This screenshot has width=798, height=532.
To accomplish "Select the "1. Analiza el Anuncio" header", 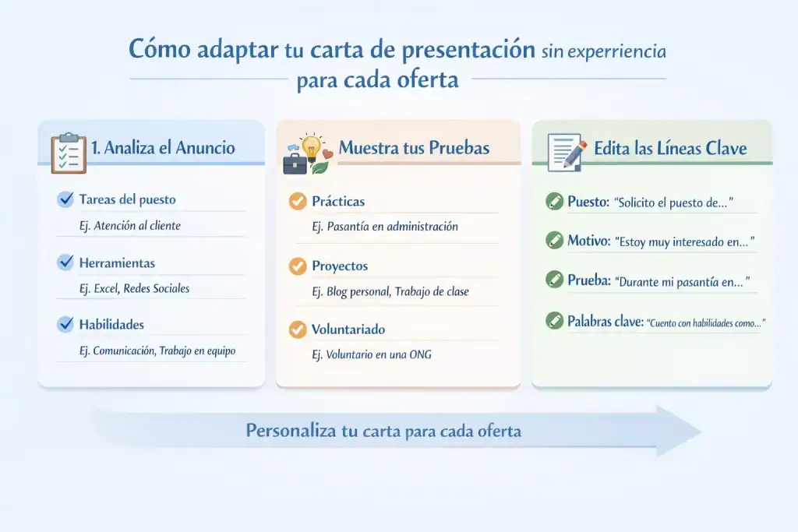I will click(164, 147).
